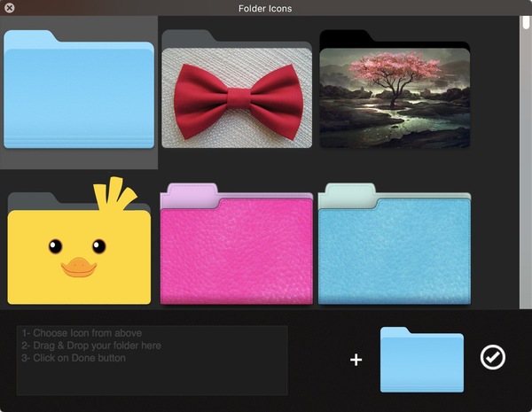
Task: Choose the red bow tie folder icon
Action: (x=237, y=89)
